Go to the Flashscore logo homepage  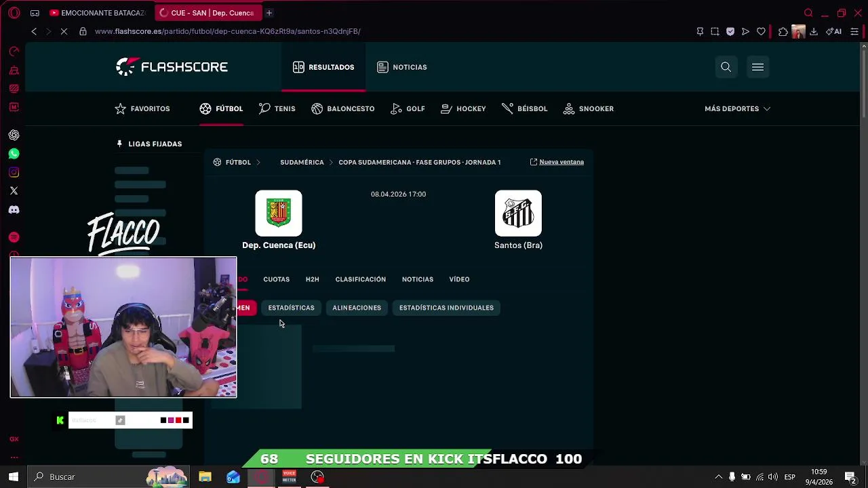[172, 66]
